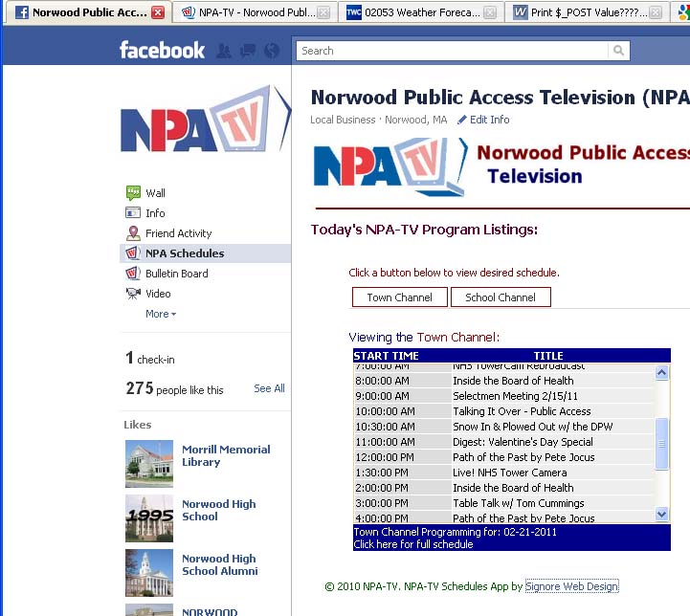The height and width of the screenshot is (616, 690).
Task: Click the Edit Info pencil icon
Action: tap(461, 120)
